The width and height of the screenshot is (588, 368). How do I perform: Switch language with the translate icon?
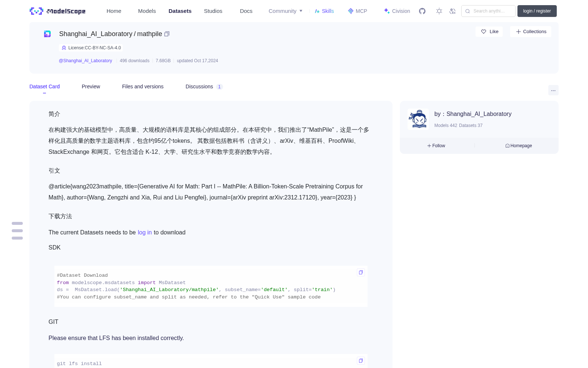[x=453, y=11]
